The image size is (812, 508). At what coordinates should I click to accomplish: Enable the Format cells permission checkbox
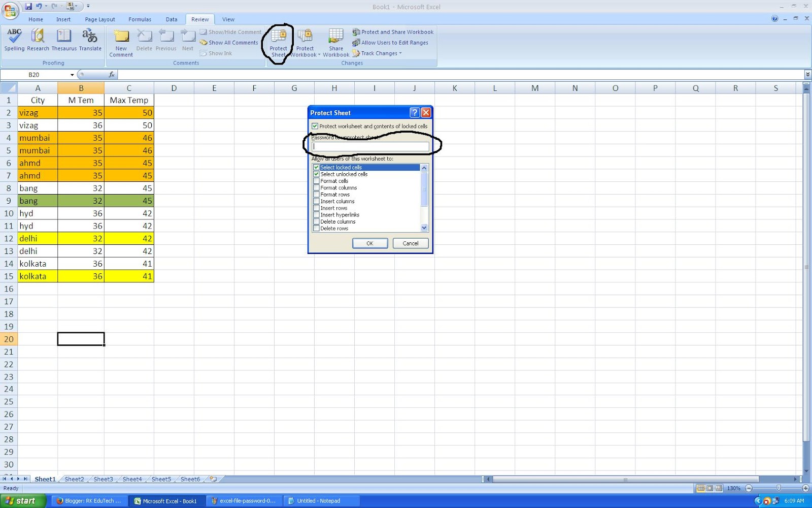(317, 180)
